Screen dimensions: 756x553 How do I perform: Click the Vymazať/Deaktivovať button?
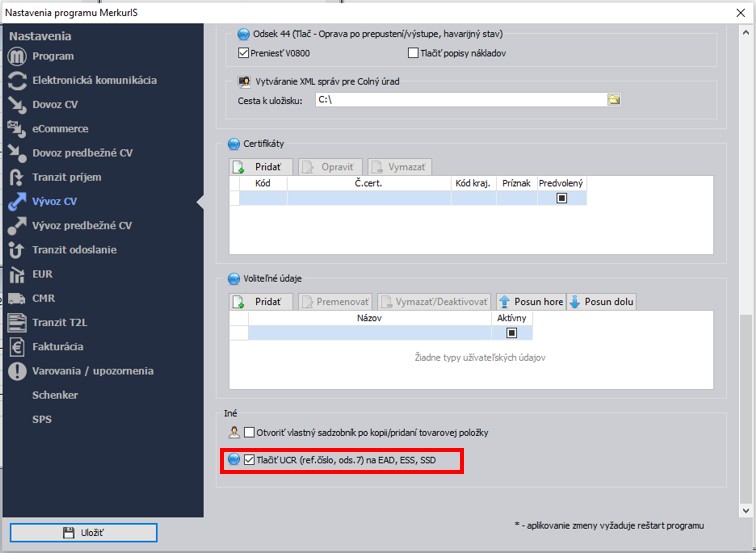[434, 302]
